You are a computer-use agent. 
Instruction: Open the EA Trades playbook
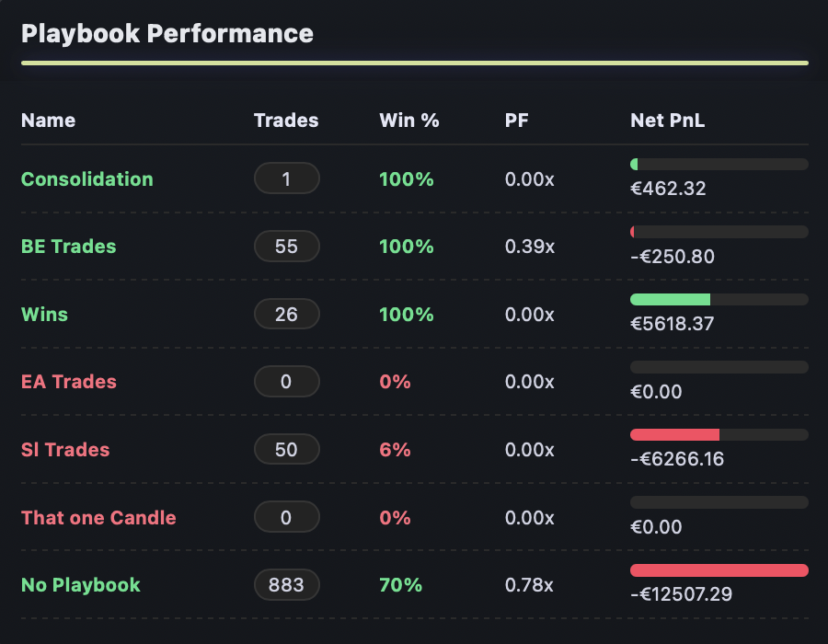pyautogui.click(x=70, y=382)
